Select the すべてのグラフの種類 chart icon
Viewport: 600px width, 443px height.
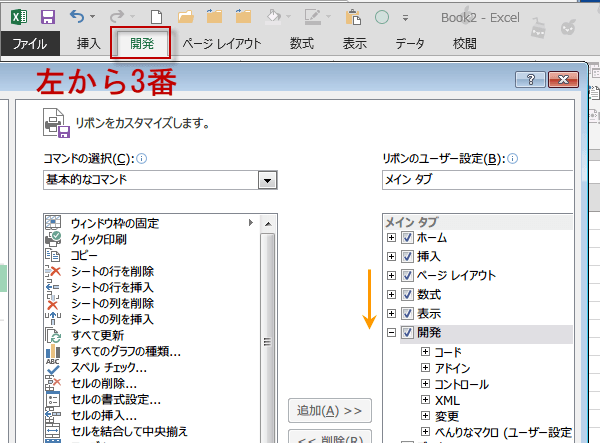[54, 351]
